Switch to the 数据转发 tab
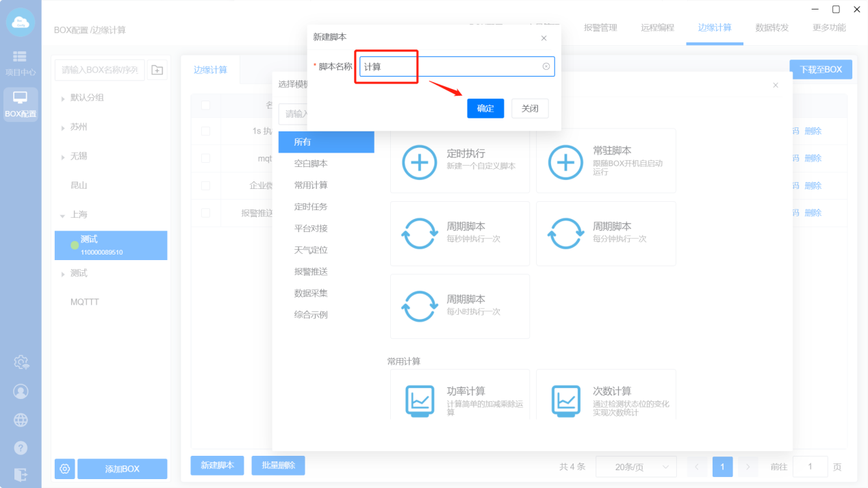The image size is (868, 488). click(771, 28)
